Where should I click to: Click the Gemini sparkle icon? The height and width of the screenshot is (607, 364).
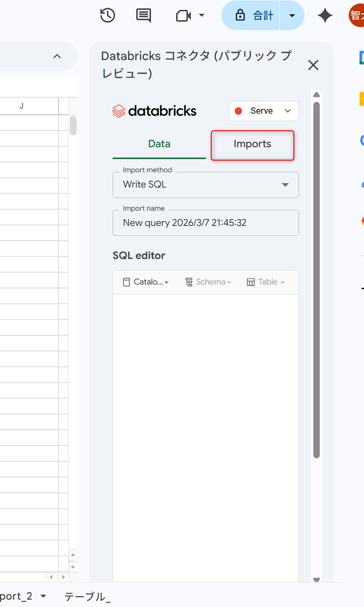[x=325, y=16]
